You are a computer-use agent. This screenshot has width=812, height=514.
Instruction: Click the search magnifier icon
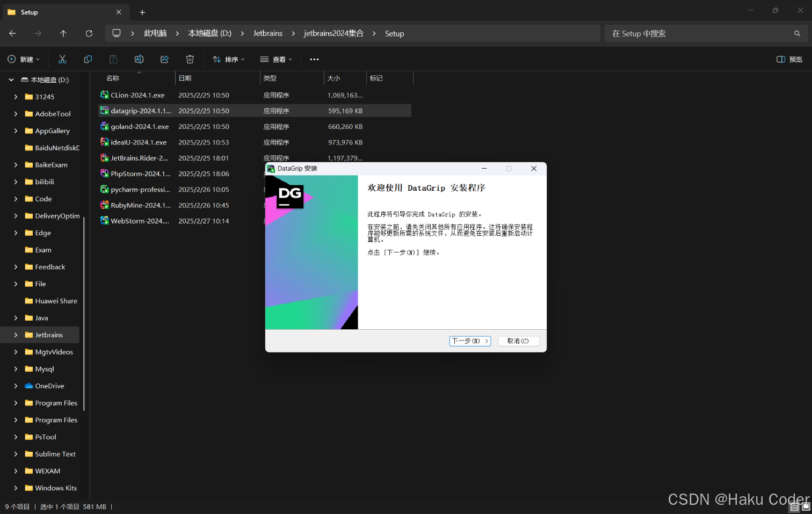[x=797, y=33]
